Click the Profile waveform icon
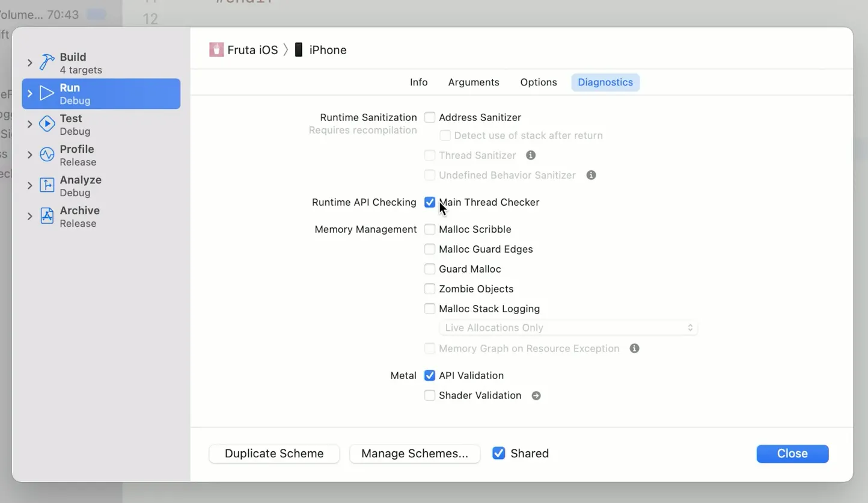 tap(47, 155)
